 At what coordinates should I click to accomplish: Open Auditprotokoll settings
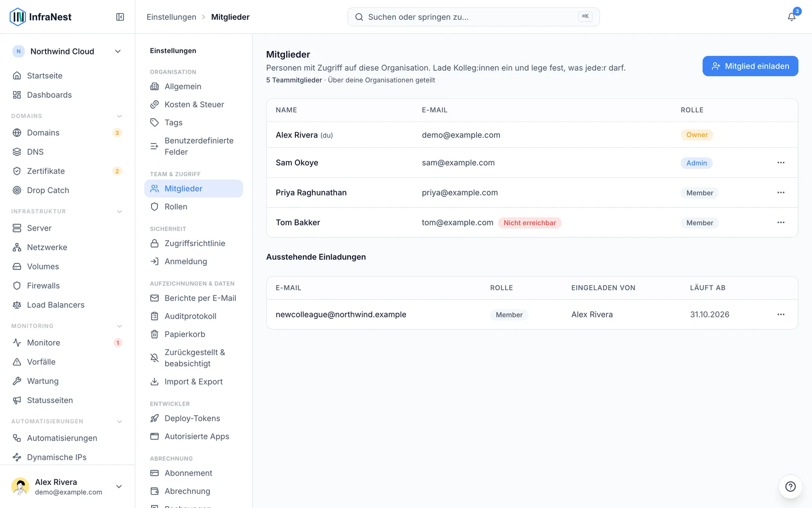[193, 316]
